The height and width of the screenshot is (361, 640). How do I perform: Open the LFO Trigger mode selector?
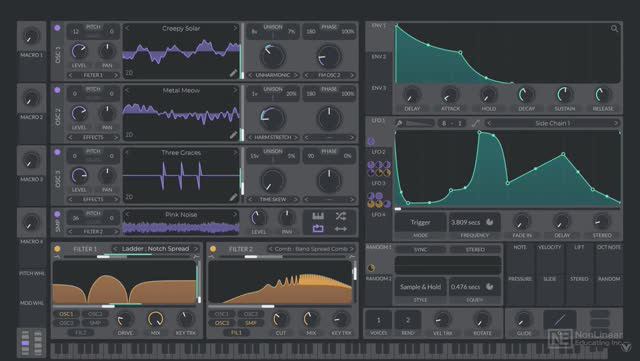(420, 222)
